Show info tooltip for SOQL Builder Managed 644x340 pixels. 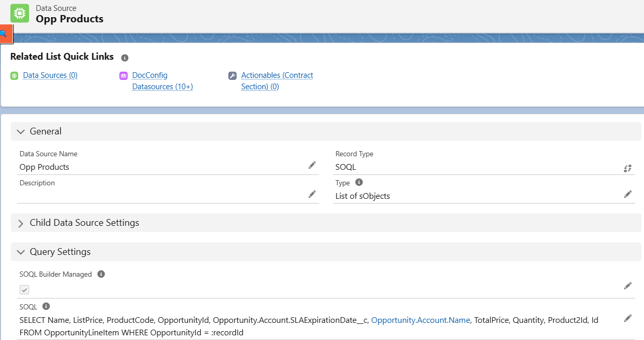101,274
